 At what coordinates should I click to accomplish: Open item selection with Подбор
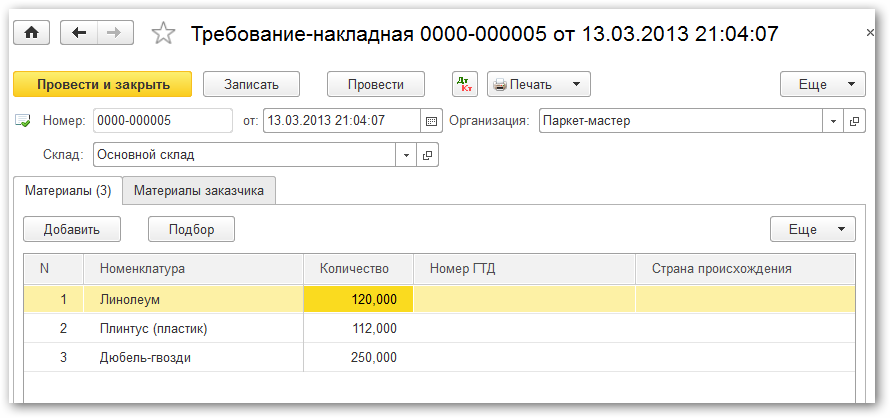click(191, 229)
